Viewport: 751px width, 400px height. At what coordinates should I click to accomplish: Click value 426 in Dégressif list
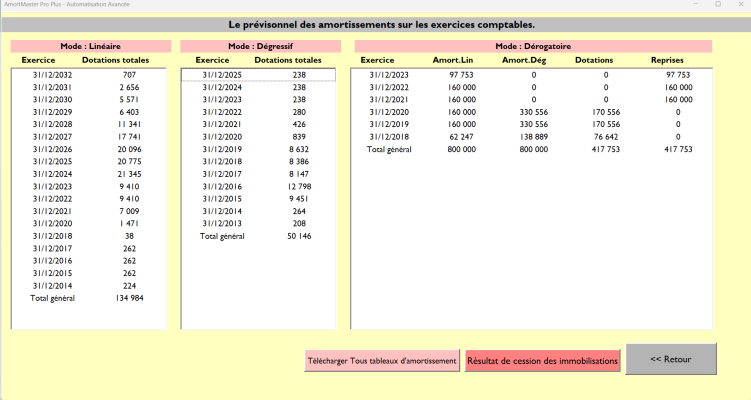click(299, 124)
